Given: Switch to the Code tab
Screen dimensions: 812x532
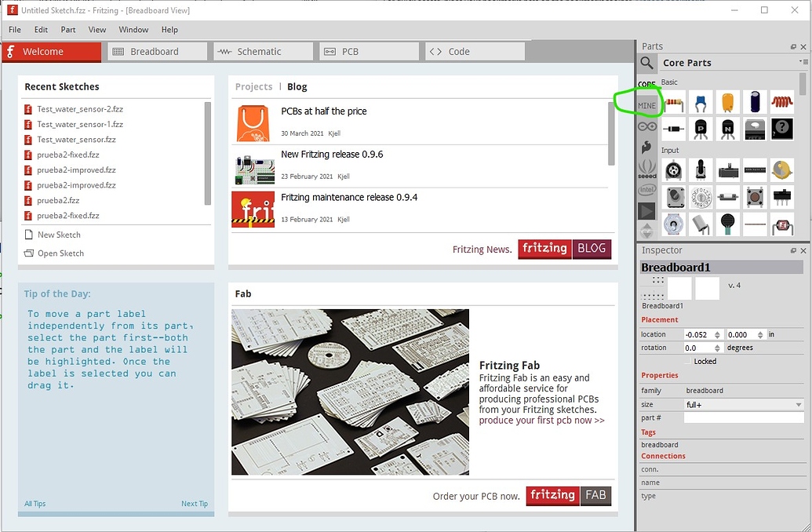Looking at the screenshot, I should 475,51.
